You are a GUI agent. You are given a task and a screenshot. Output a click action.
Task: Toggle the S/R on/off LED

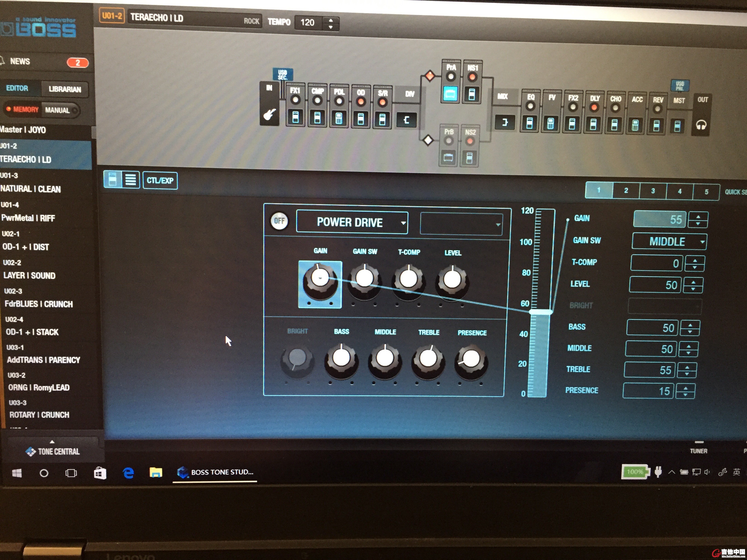pos(382,102)
